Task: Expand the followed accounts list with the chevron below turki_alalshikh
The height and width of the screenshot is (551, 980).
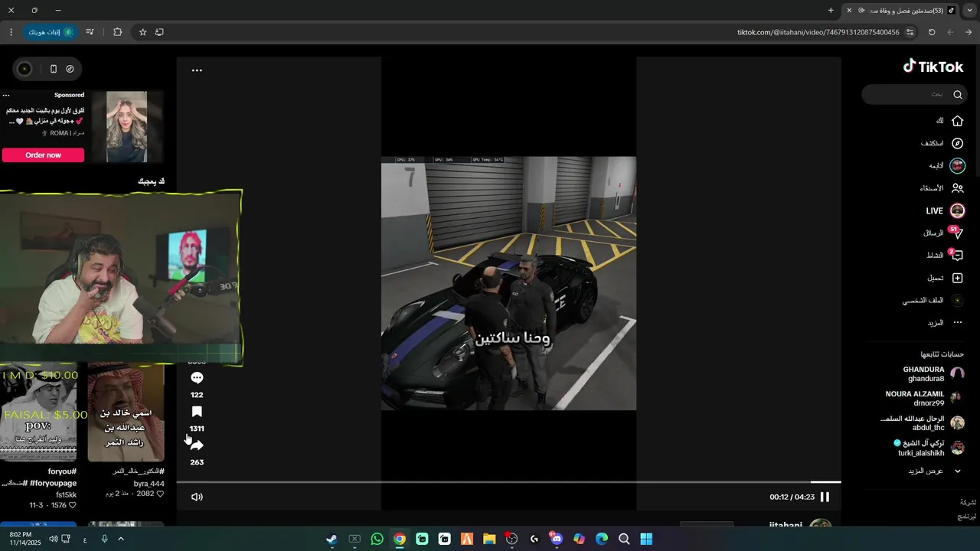Action: (x=957, y=471)
